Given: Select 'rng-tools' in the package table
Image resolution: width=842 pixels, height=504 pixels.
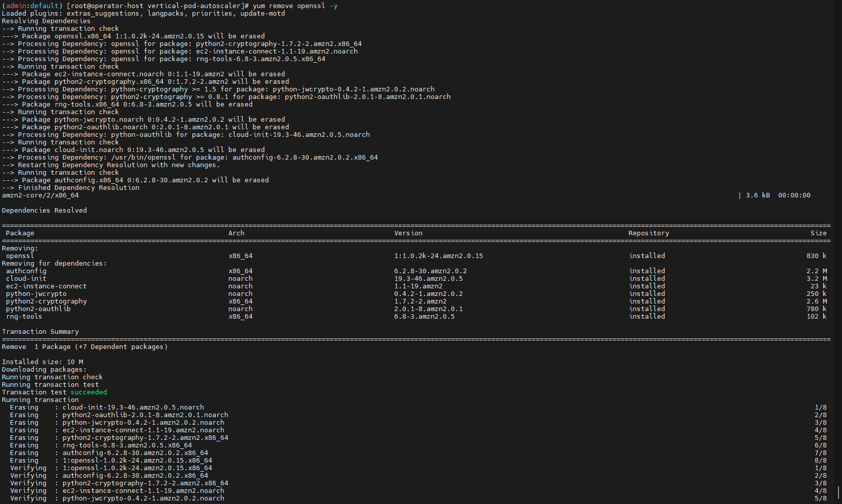Looking at the screenshot, I should click(x=24, y=317).
